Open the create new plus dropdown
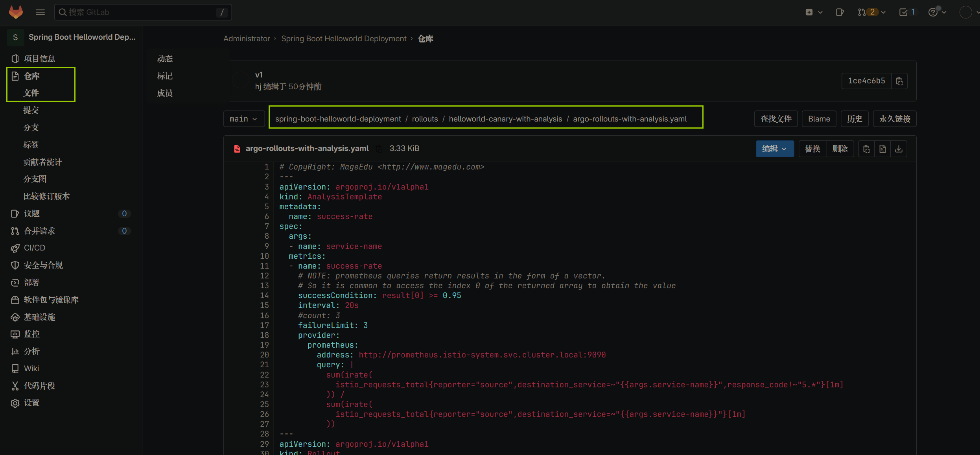This screenshot has height=455, width=980. [814, 12]
